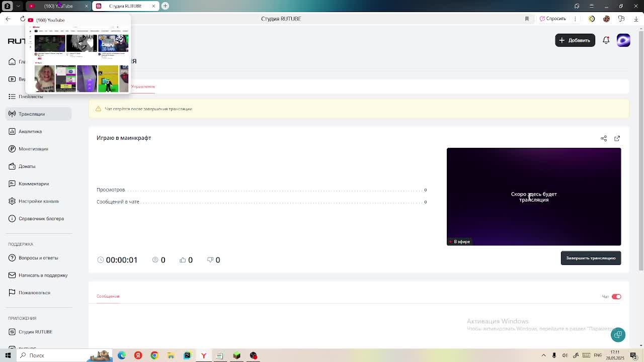Select the Сообщения tab

click(x=108, y=296)
